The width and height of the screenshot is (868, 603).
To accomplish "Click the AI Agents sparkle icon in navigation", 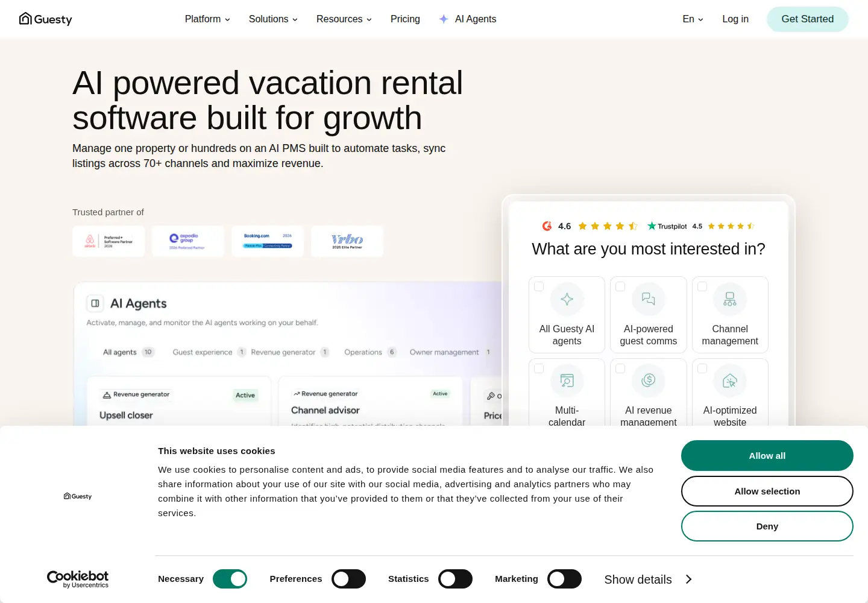I will (444, 19).
